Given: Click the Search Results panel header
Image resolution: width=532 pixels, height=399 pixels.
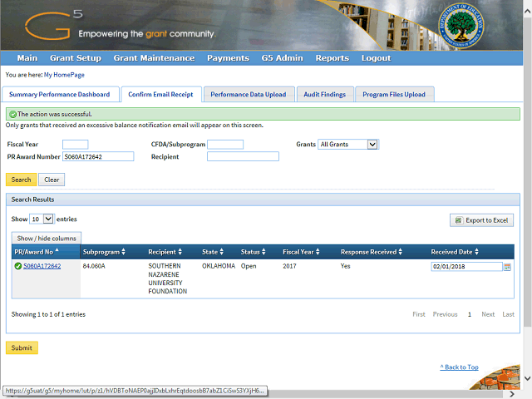Looking at the screenshot, I should pos(263,199).
